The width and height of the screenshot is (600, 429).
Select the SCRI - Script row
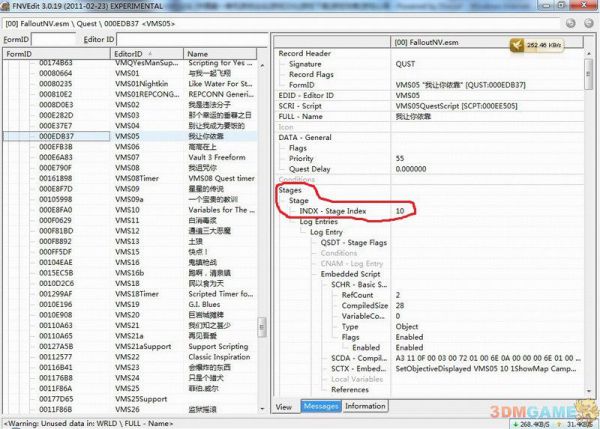(429, 106)
